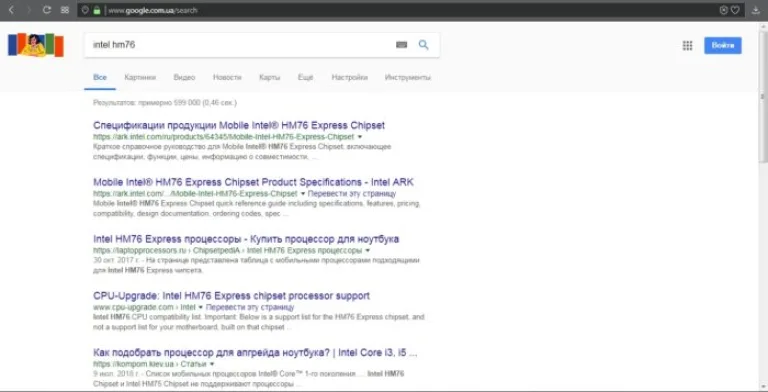Go back using the browser back arrow
The height and width of the screenshot is (392, 768).
tap(11, 10)
